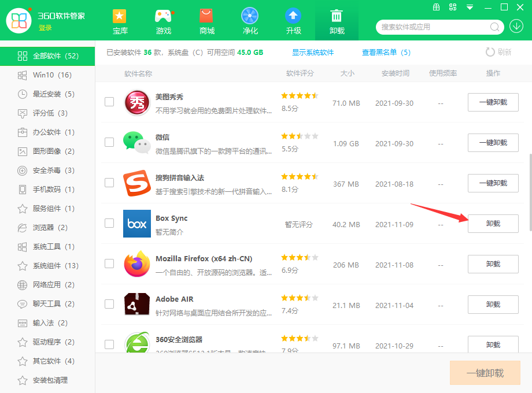This screenshot has width=532, height=393.
Task: Click 卸载 for Mozilla Firefox
Action: (x=493, y=264)
